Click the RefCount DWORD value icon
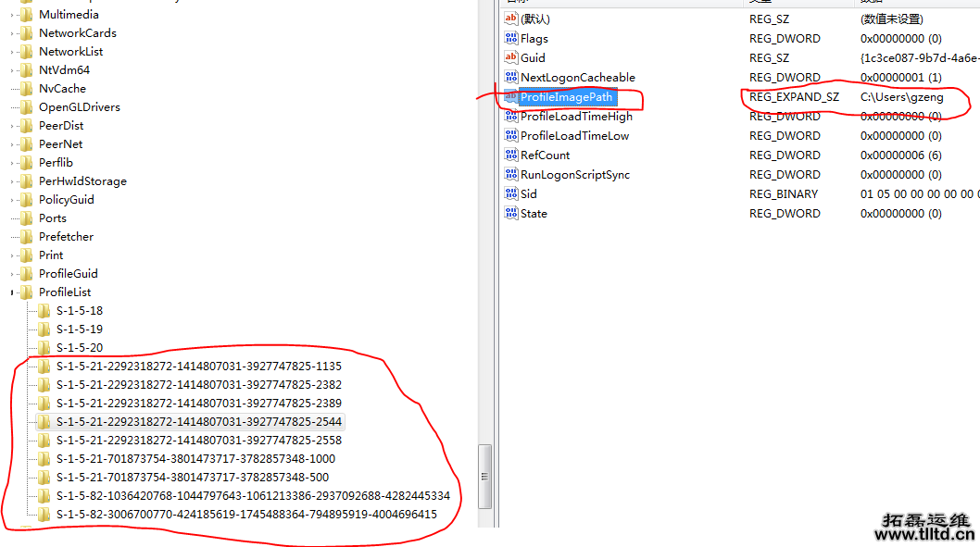This screenshot has width=980, height=547. click(x=511, y=155)
